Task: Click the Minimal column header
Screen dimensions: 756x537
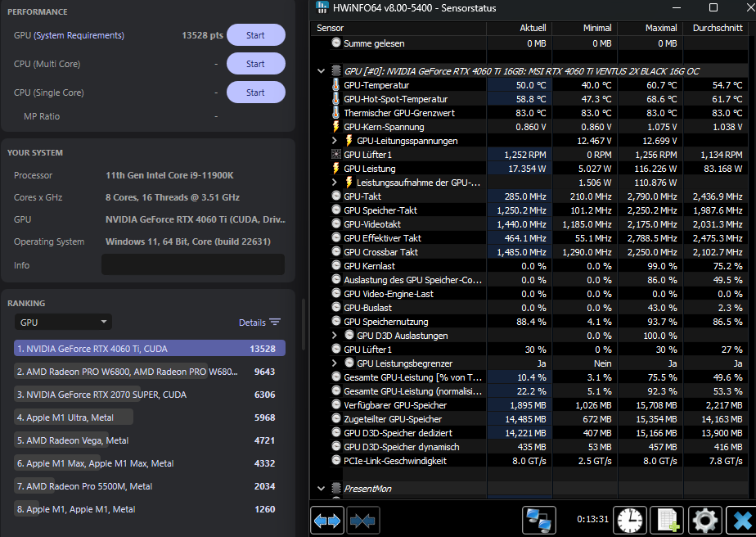Action: pos(585,28)
